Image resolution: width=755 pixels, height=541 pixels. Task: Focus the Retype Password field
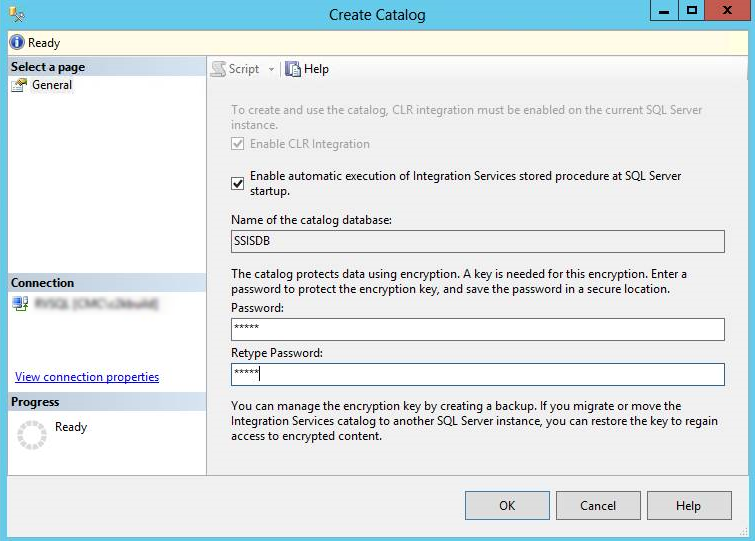[478, 374]
